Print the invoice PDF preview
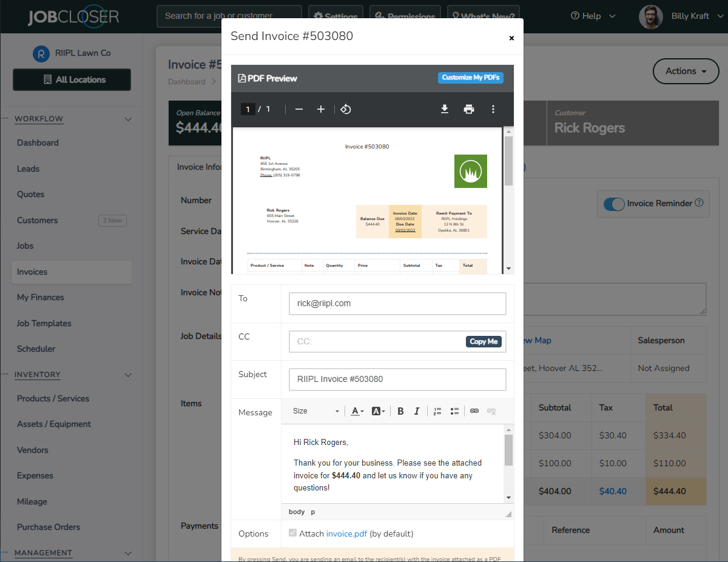 point(469,109)
